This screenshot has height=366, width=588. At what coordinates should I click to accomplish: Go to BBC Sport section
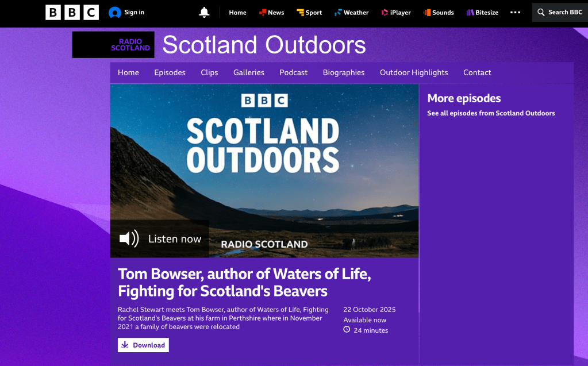click(309, 13)
